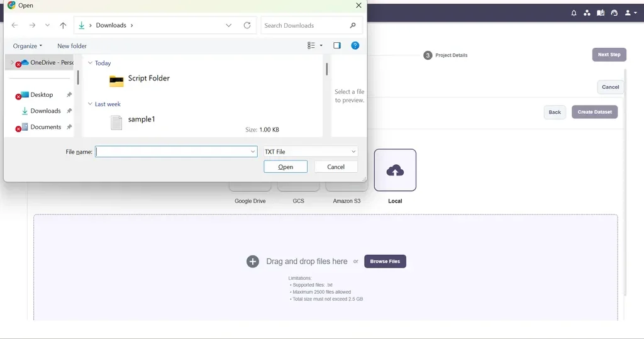Select Desktop in quick access
Image resolution: width=644 pixels, height=339 pixels.
pos(42,94)
